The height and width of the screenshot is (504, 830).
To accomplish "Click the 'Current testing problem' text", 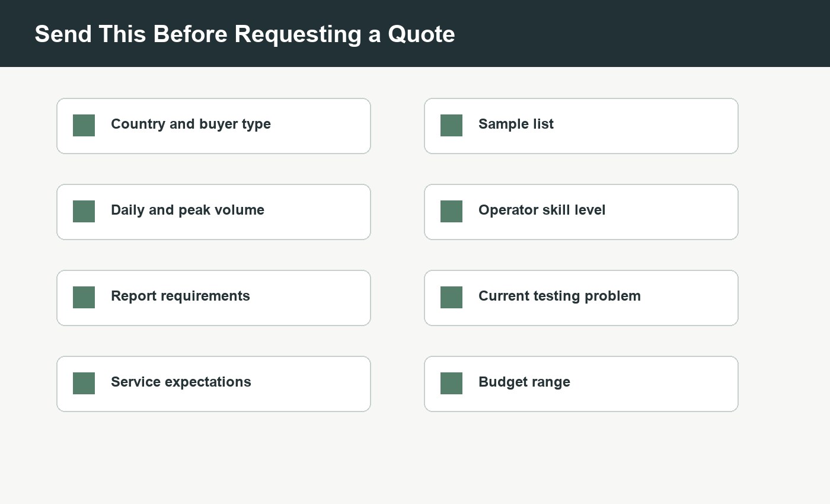I will tap(560, 296).
